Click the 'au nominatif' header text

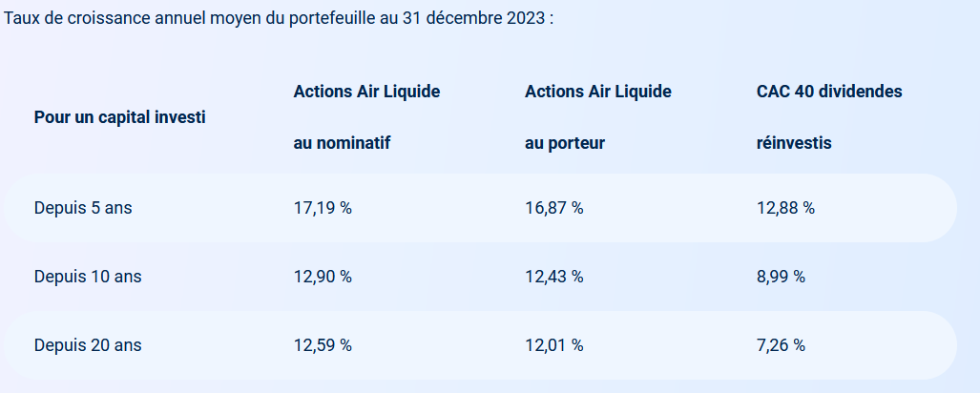(343, 143)
